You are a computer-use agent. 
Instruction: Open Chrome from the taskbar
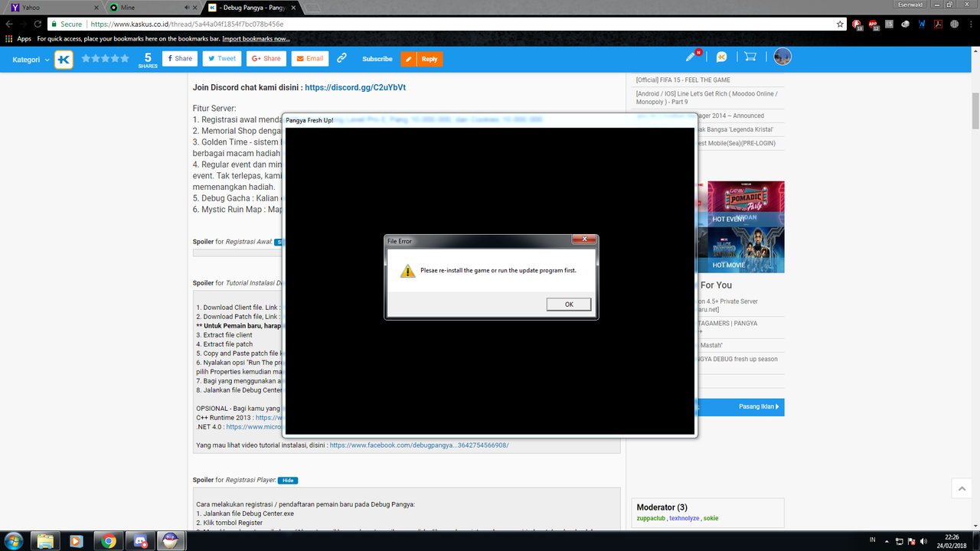click(109, 541)
